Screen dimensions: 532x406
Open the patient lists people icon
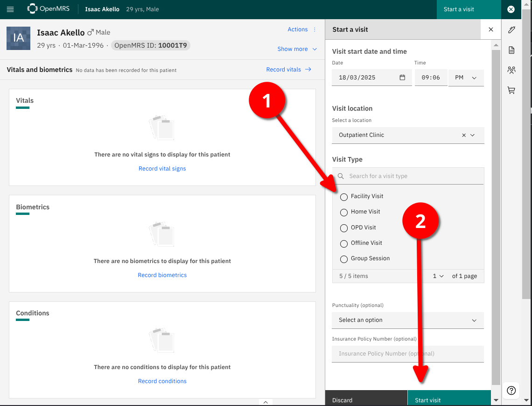click(x=511, y=70)
